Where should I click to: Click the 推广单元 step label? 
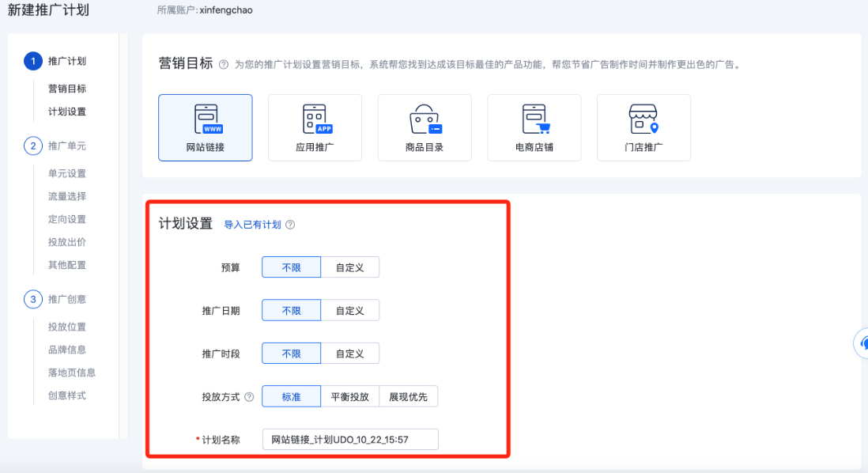pyautogui.click(x=67, y=146)
